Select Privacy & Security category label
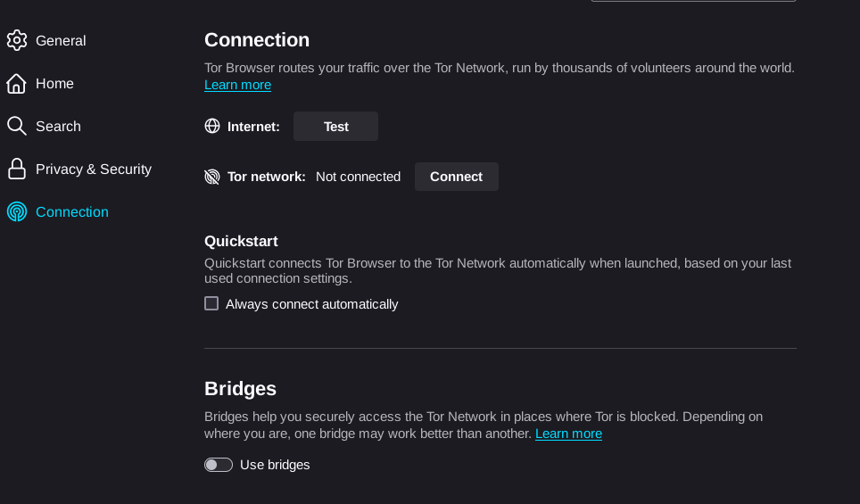This screenshot has width=860, height=504. [94, 169]
